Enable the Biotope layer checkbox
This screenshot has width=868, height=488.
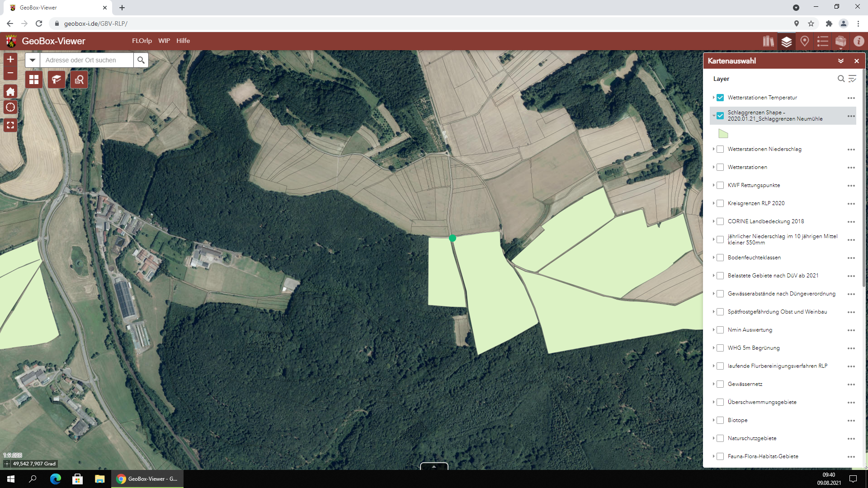coord(720,420)
